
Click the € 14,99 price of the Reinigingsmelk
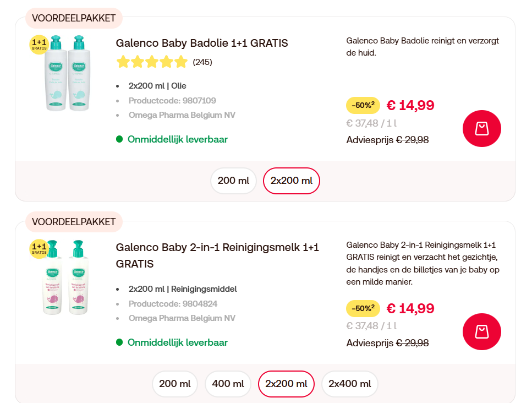[x=410, y=308]
